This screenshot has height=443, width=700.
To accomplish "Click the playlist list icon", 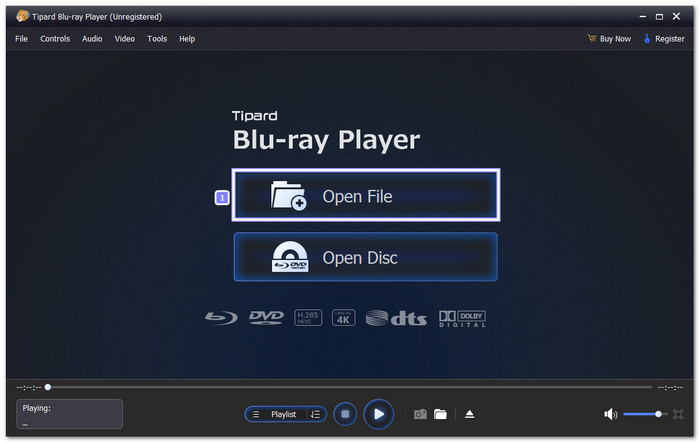I will (x=255, y=414).
